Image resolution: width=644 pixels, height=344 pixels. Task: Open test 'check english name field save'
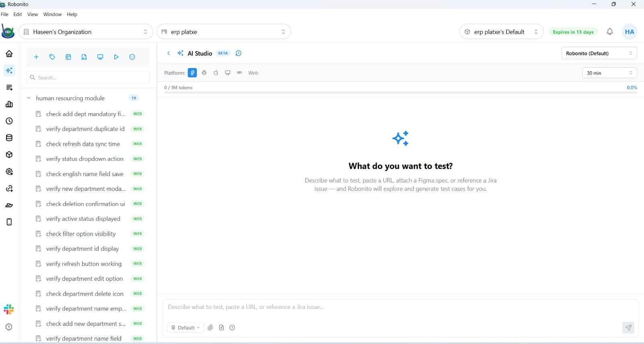85,174
